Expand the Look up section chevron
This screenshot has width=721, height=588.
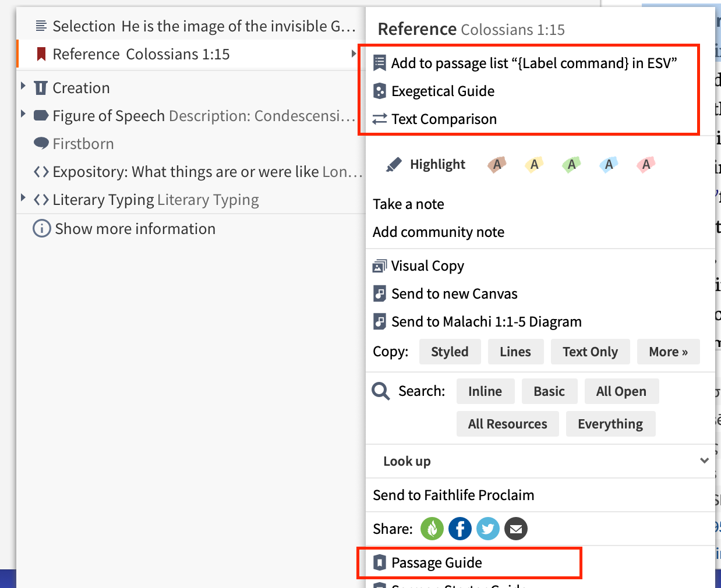tap(704, 461)
